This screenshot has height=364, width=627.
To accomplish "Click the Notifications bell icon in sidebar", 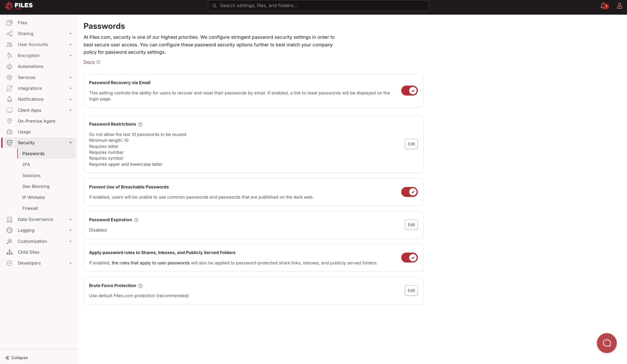I will 9,99.
